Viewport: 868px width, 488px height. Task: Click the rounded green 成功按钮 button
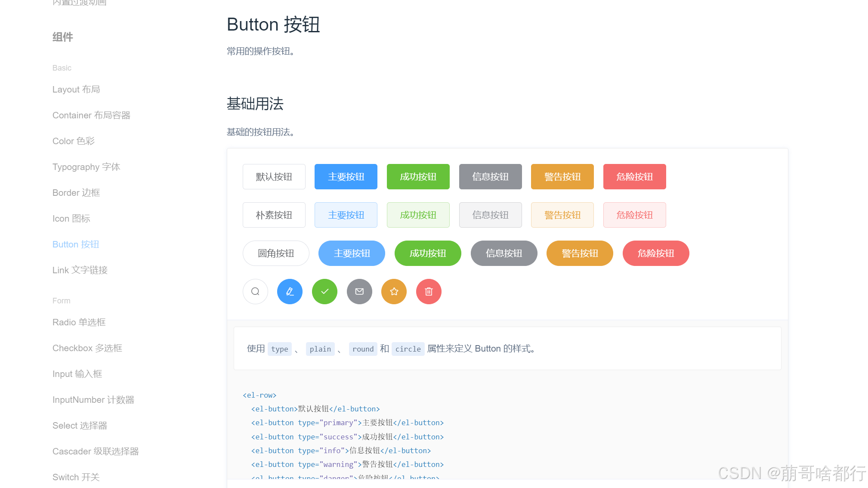tap(428, 253)
